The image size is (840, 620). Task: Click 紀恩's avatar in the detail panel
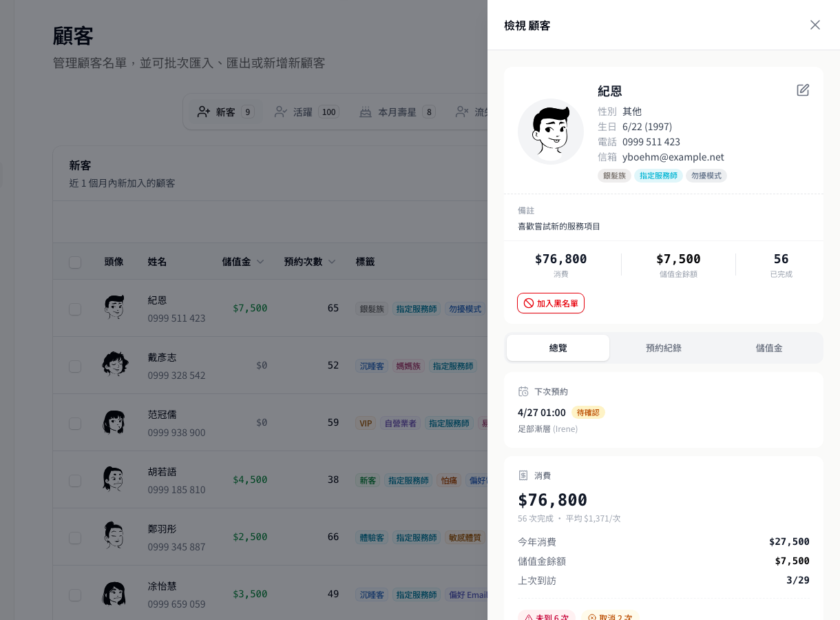click(551, 131)
